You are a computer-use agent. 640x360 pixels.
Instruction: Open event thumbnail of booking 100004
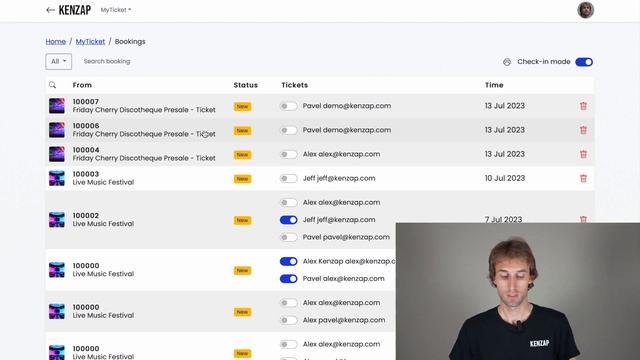pyautogui.click(x=57, y=154)
